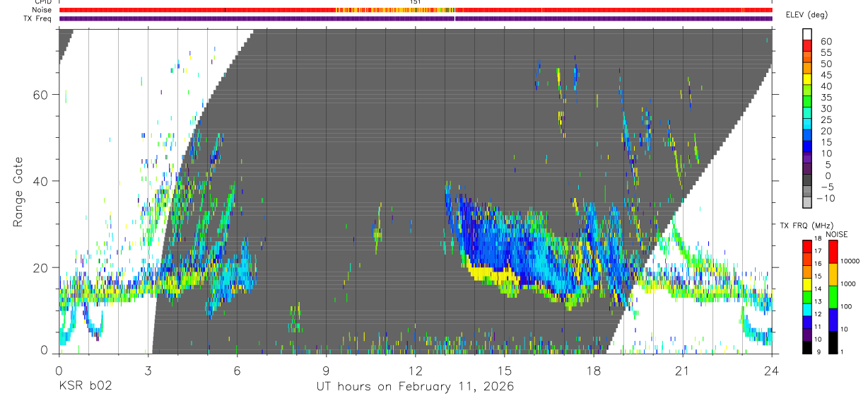This screenshot has width=868, height=401.
Task: Click the 'NOISE' legend title
Action: (x=836, y=234)
